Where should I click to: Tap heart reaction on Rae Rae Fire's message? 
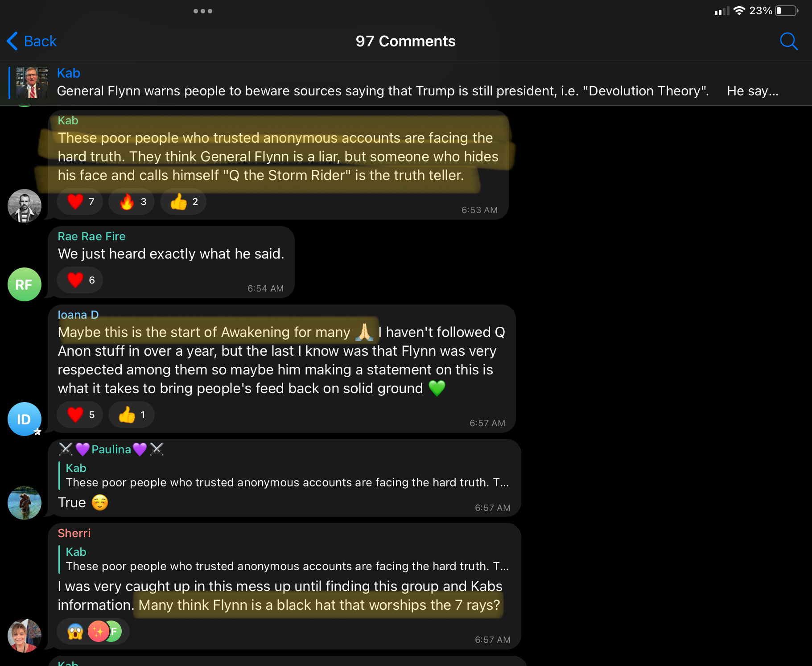point(80,280)
